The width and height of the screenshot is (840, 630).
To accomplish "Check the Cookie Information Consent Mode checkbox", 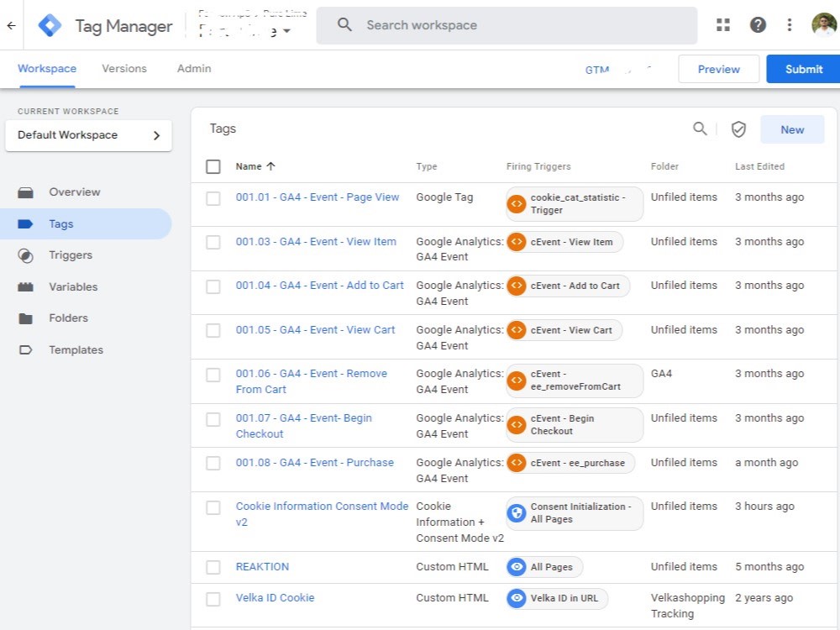I will pos(213,507).
